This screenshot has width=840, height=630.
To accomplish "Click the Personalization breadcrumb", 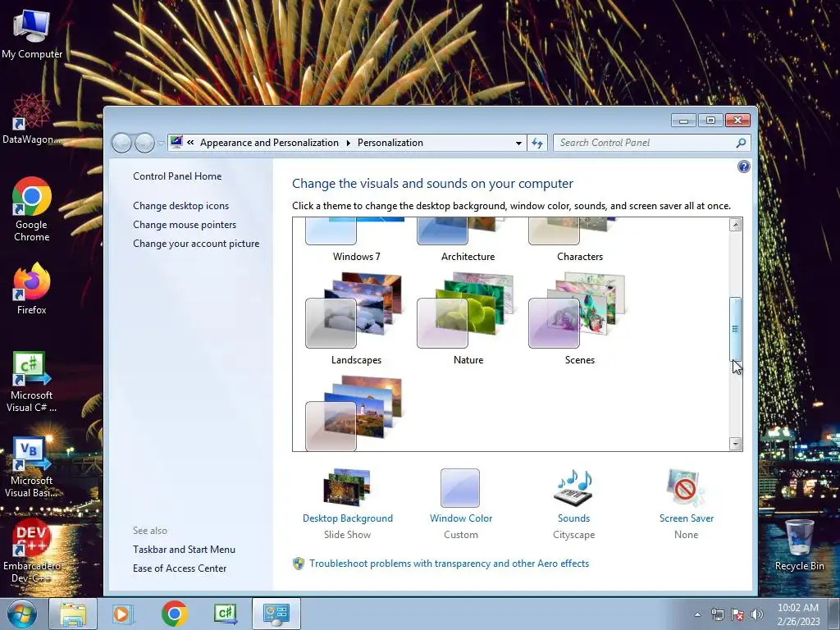I will coord(390,143).
